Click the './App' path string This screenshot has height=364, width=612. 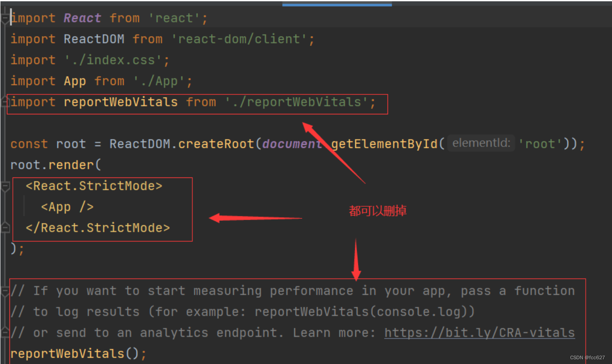coord(159,81)
